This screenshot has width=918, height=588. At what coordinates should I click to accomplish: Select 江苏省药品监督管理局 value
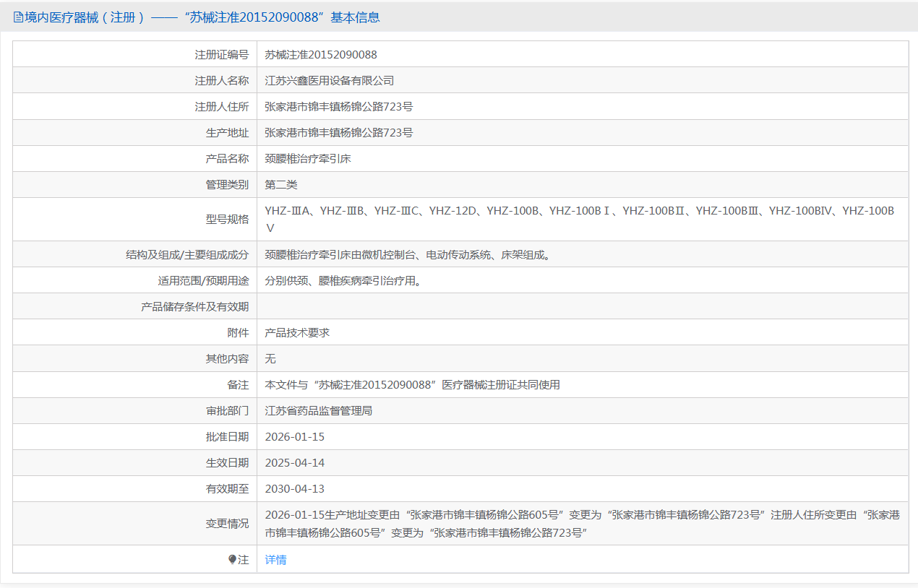[319, 410]
